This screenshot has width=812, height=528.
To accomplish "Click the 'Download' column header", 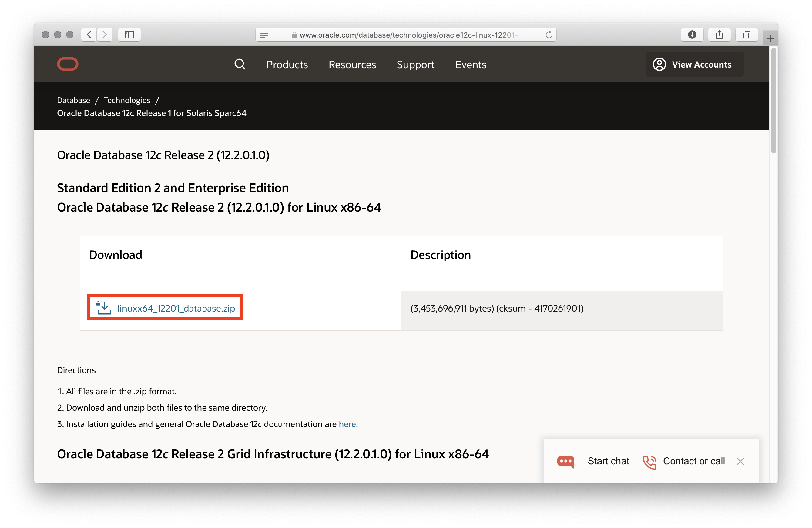I will click(115, 255).
